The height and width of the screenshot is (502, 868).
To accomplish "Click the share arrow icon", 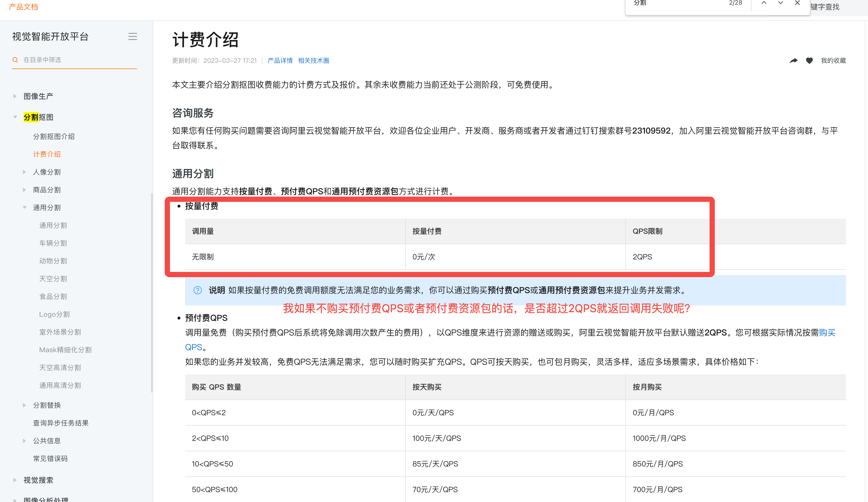I will click(793, 61).
